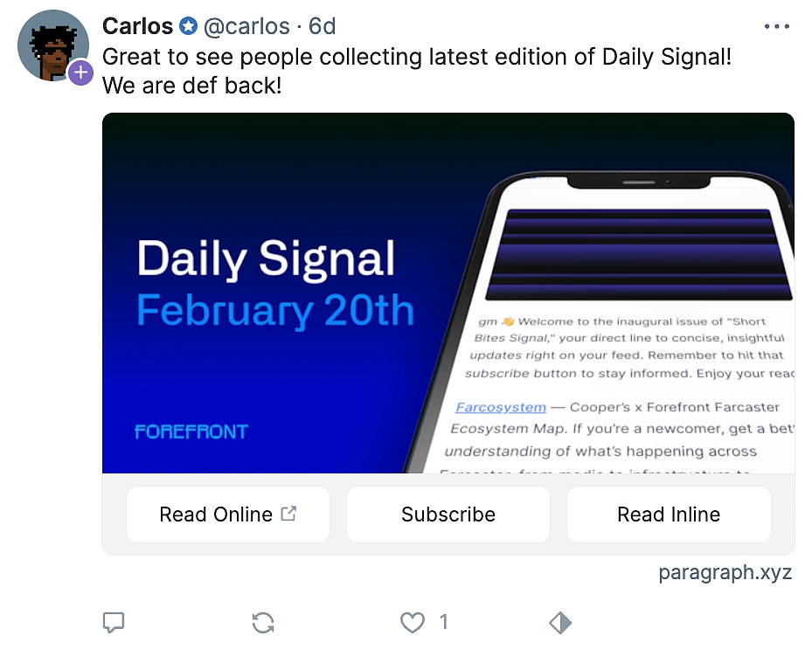Click the 6d post timestamp
This screenshot has width=812, height=649.
click(322, 27)
